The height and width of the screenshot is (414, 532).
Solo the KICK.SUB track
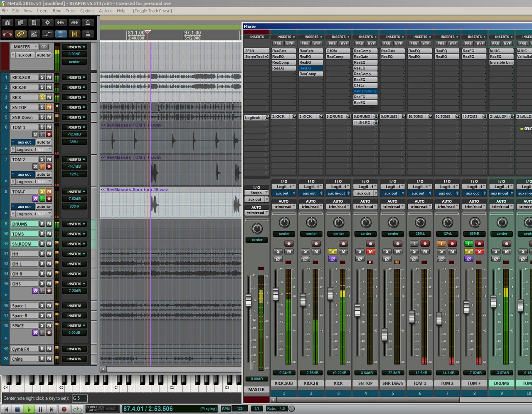[x=42, y=77]
